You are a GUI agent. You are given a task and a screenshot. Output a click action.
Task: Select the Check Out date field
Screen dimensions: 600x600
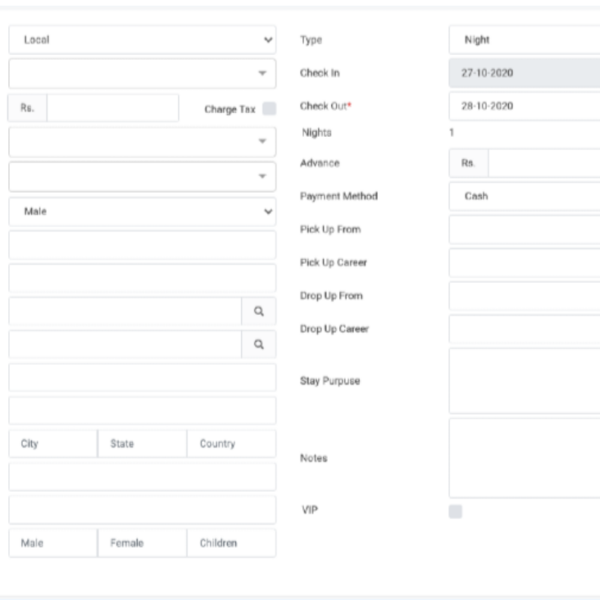point(525,106)
